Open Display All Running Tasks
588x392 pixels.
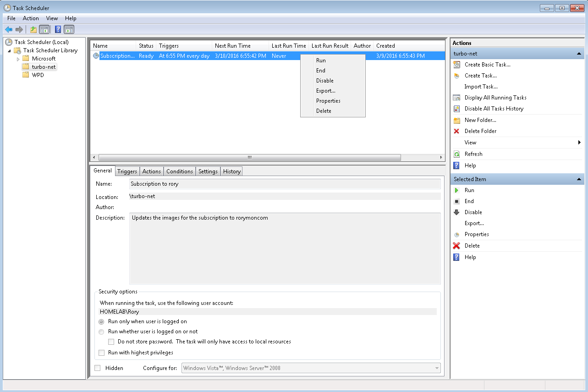coord(456,98)
